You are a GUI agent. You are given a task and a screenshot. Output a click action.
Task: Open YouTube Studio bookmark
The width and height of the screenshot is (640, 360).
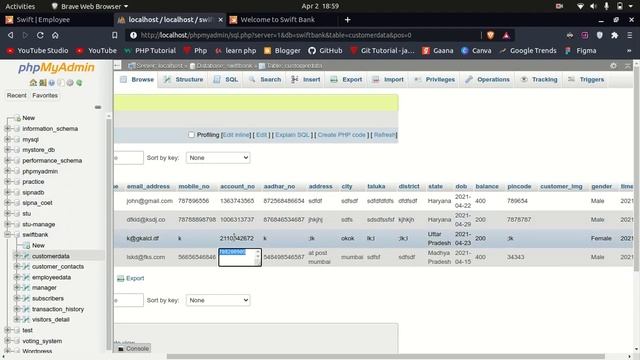tap(38, 51)
